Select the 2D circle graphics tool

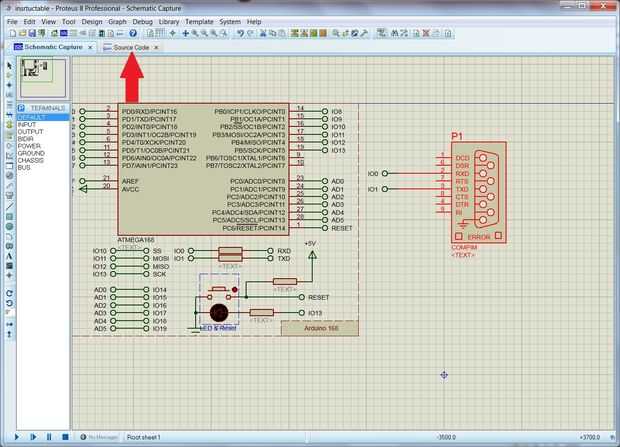tap(9, 227)
